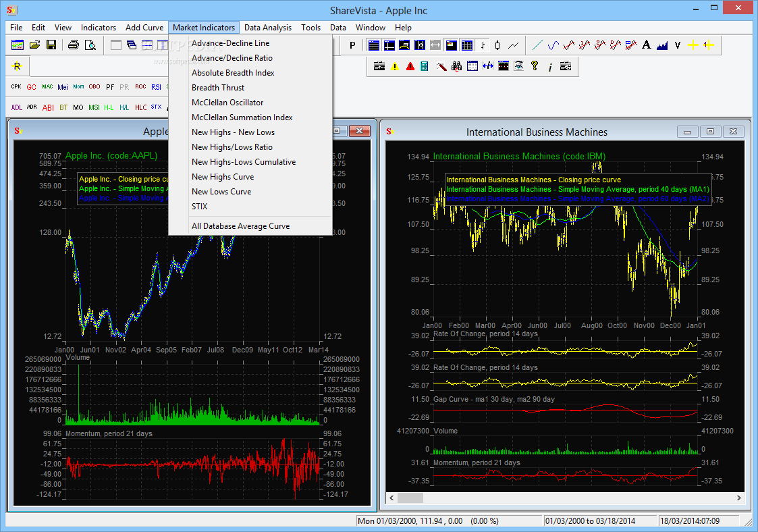Open the Tools menu
Screen dimensions: 758x532
click(310, 28)
